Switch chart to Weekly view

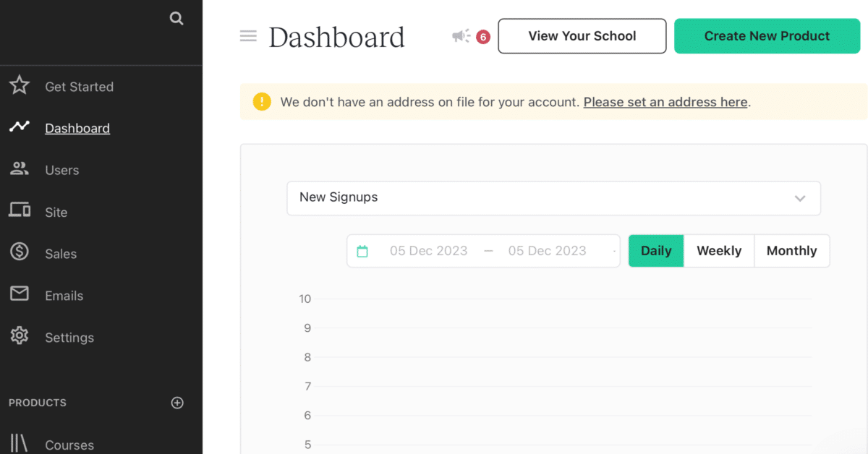point(719,251)
